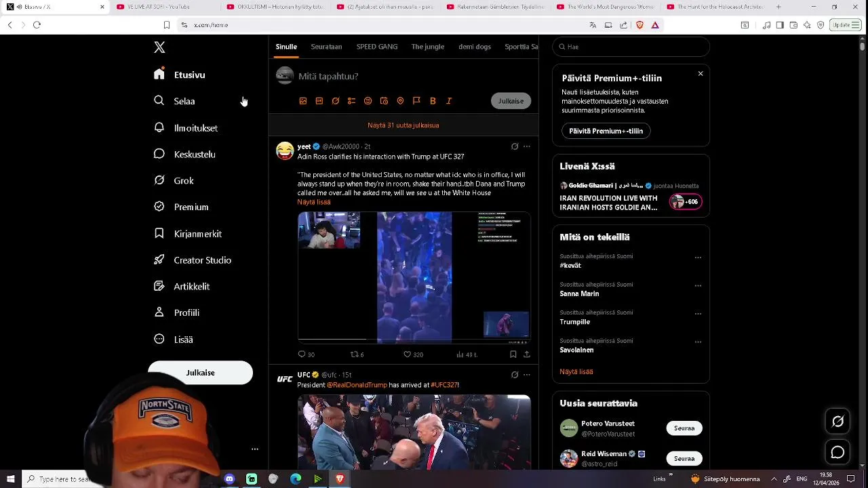This screenshot has height=488, width=868.
Task: Open Premium in sidebar
Action: 181,207
